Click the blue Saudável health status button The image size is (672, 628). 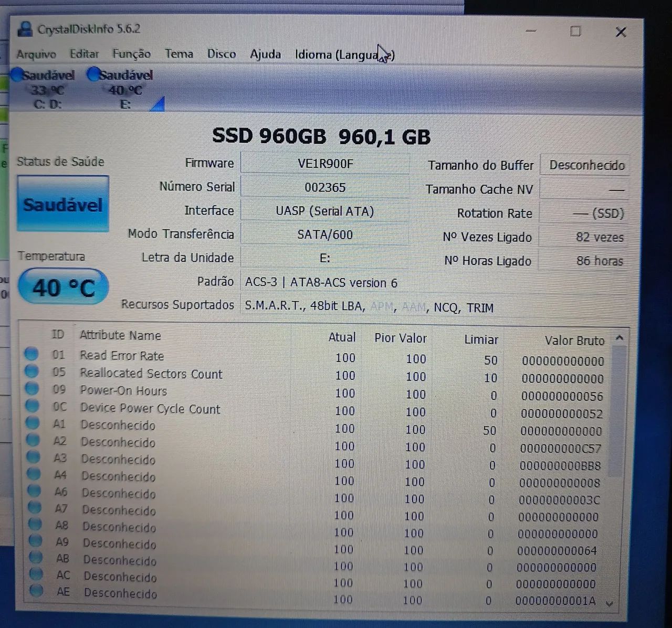click(62, 204)
